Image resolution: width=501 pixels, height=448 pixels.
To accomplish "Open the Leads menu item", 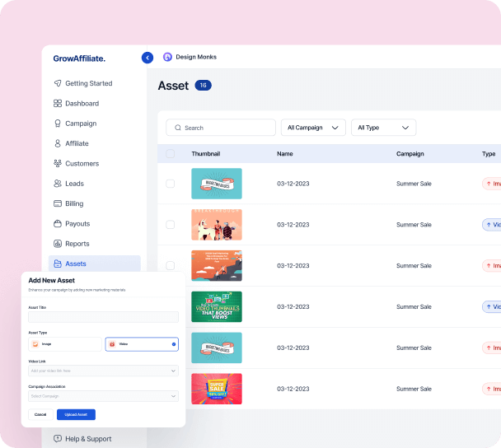I will 74,184.
